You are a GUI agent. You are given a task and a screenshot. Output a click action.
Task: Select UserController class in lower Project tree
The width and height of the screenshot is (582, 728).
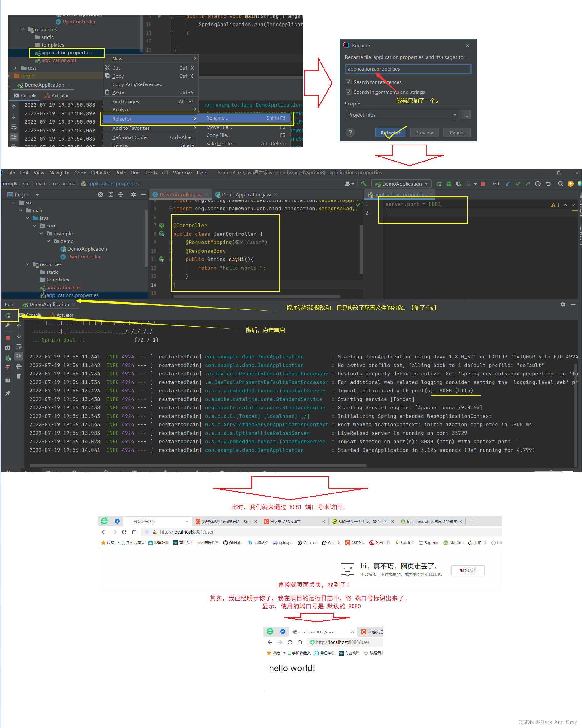[84, 257]
